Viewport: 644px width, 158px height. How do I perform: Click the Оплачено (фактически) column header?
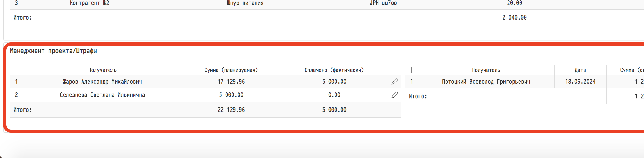[x=334, y=70]
